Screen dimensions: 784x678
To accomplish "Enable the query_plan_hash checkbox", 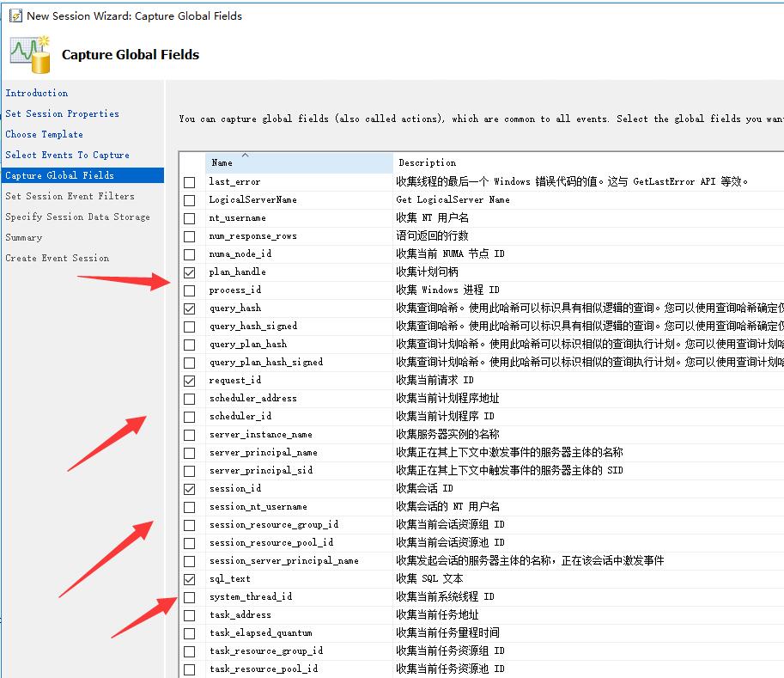I will point(190,345).
